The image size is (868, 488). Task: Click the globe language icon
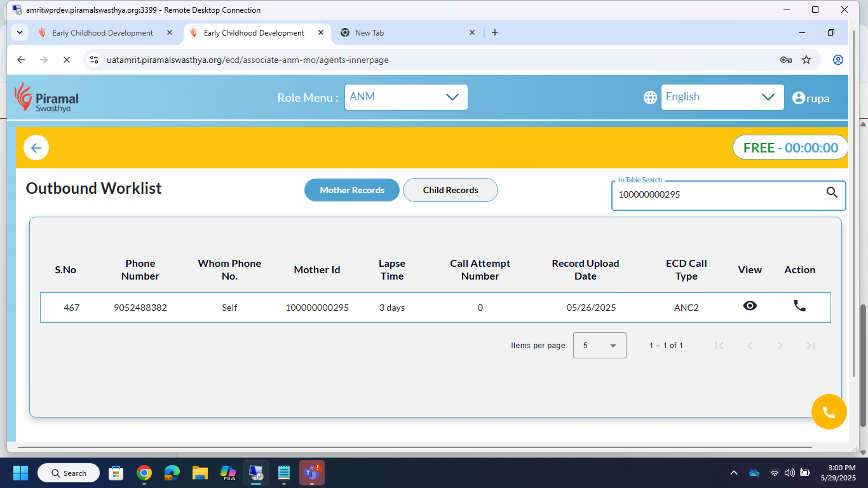tap(650, 97)
